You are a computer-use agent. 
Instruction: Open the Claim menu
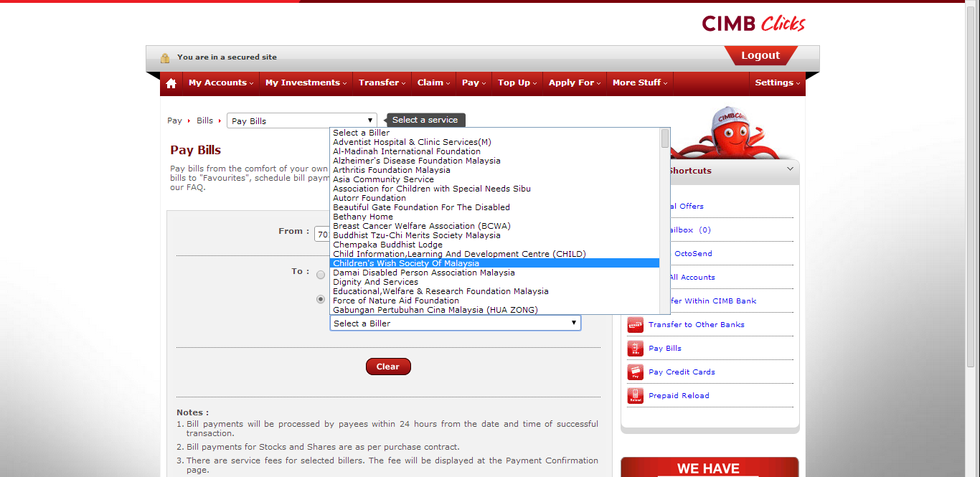point(433,83)
